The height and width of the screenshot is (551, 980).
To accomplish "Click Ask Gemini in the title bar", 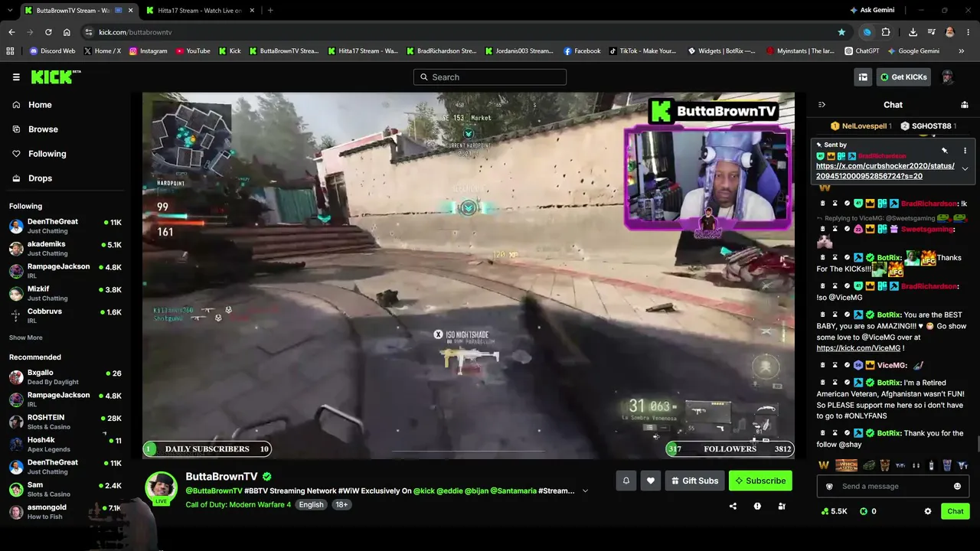I will (x=871, y=11).
